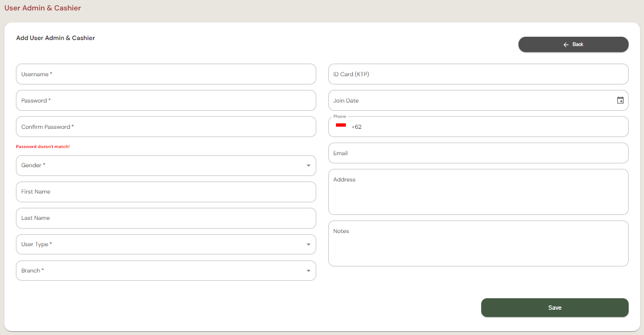Focus the Last Name field

166,218
